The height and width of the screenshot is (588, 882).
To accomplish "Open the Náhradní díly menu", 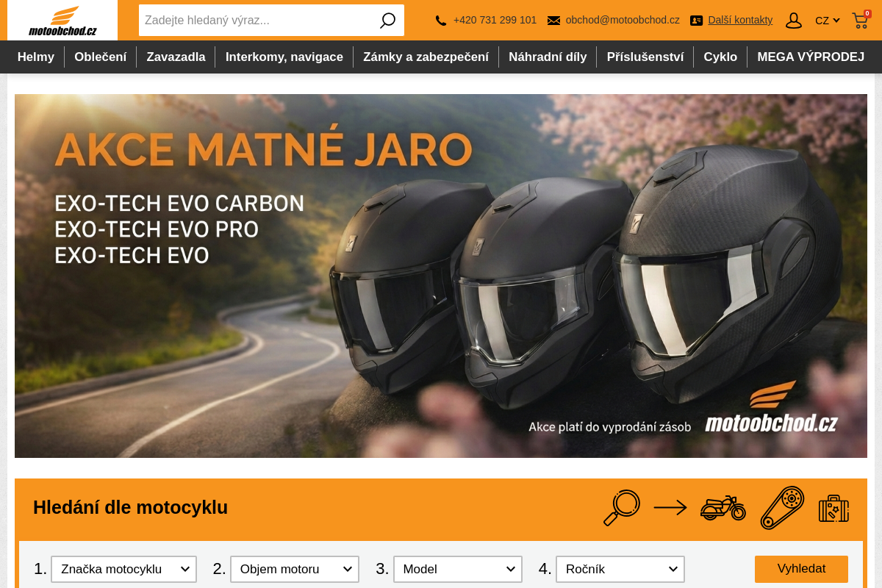I will [x=548, y=57].
